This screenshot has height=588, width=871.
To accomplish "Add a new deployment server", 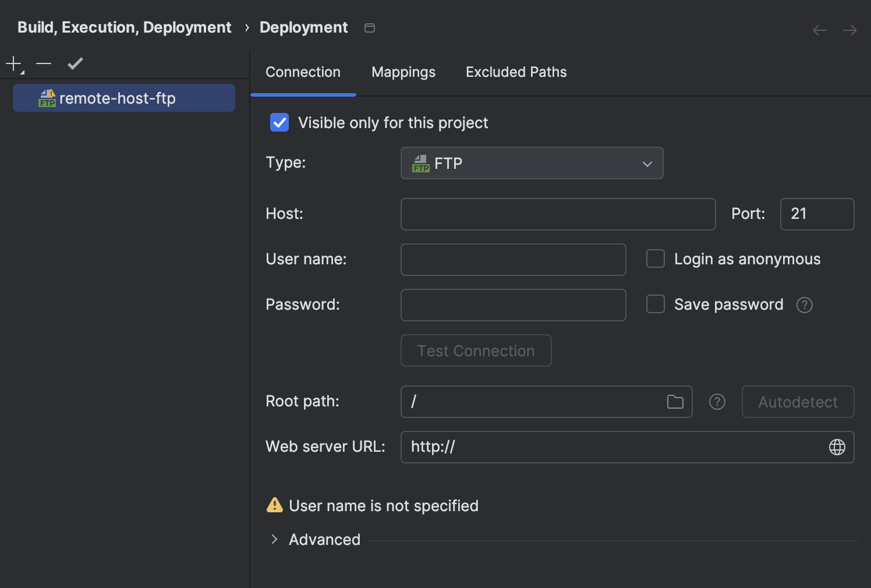I will pos(12,63).
